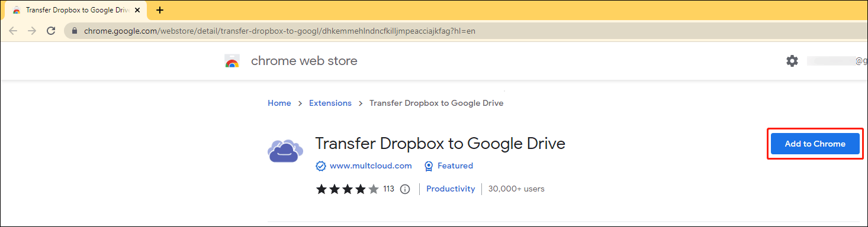The height and width of the screenshot is (227, 868).
Task: Open the Productivity category link
Action: tap(451, 189)
